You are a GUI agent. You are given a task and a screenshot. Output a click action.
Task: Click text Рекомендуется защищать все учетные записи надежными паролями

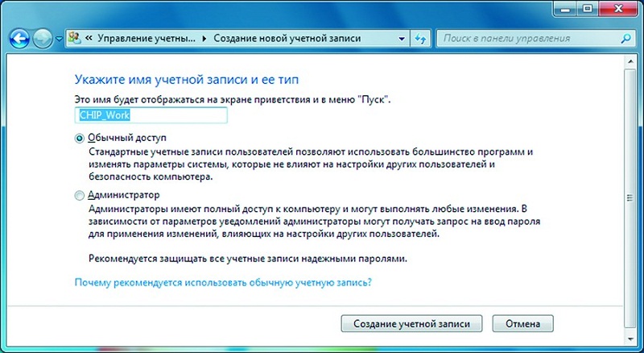point(248,260)
